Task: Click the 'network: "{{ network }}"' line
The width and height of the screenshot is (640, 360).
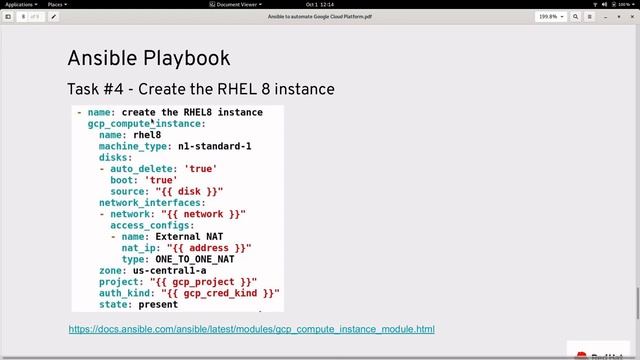Action: pyautogui.click(x=172, y=214)
